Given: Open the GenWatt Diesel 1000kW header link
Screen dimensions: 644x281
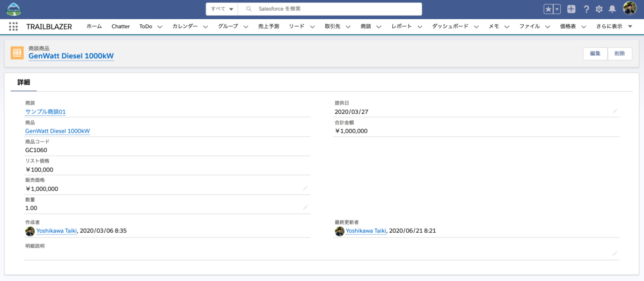Looking at the screenshot, I should 71,56.
